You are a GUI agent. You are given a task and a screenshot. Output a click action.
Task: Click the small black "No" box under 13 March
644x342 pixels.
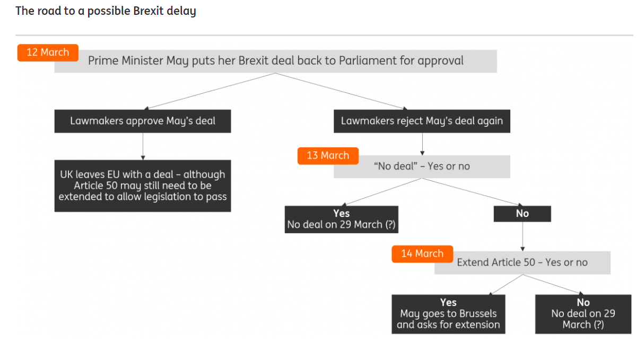coord(523,214)
